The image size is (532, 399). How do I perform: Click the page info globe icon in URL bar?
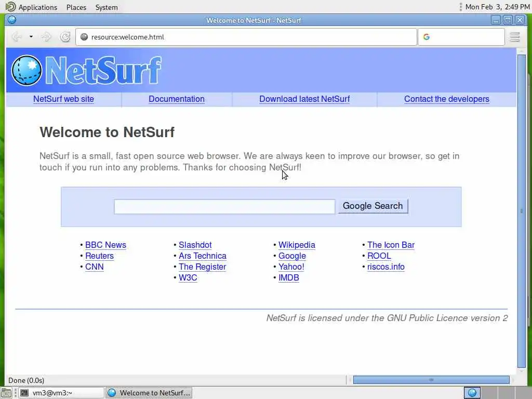(84, 37)
